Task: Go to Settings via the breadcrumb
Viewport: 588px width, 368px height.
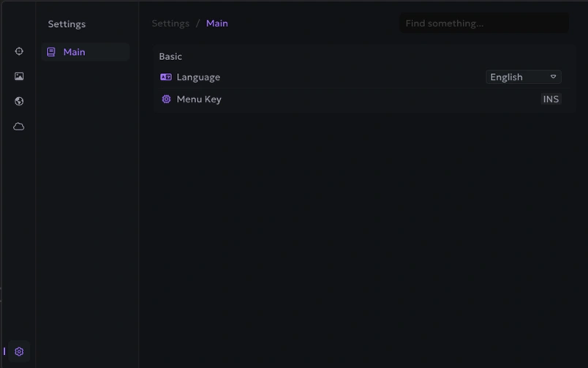Action: pos(170,23)
